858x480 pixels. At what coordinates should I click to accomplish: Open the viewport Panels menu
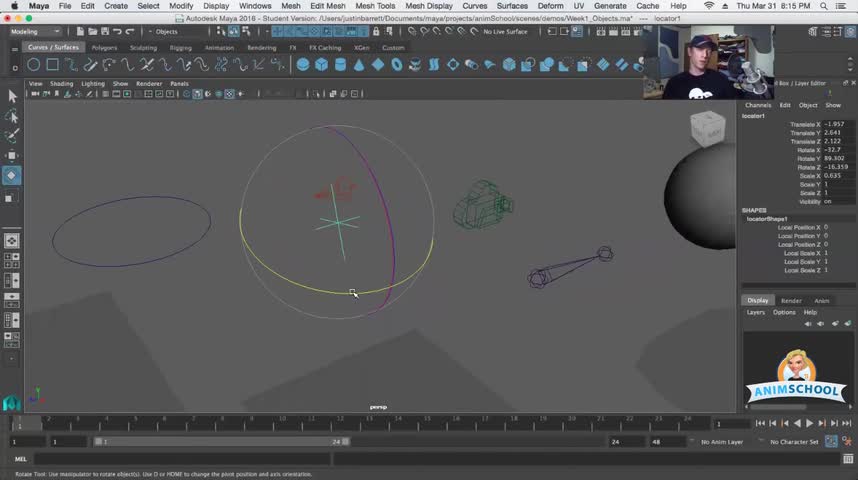click(x=179, y=84)
